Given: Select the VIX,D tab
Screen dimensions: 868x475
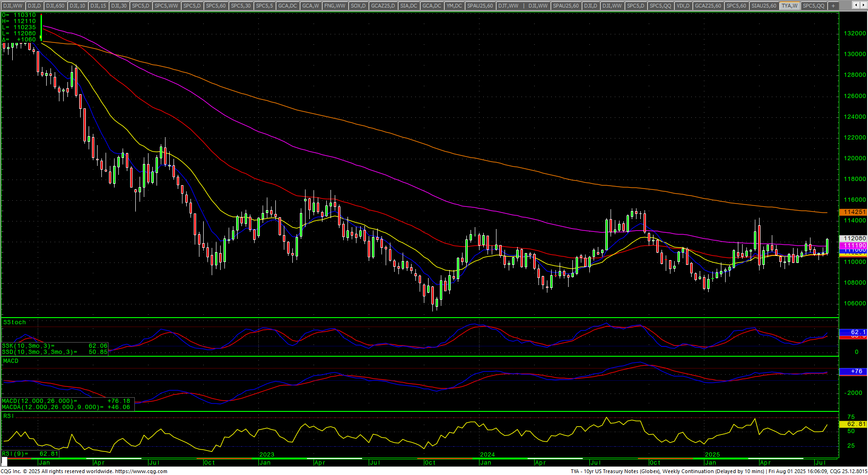Looking at the screenshot, I should point(683,6).
